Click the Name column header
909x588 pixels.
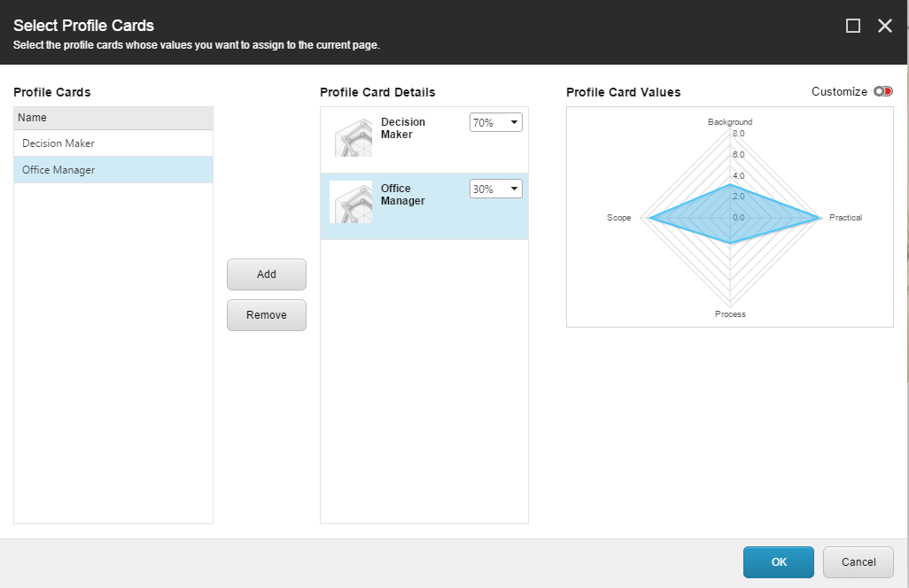coord(113,117)
